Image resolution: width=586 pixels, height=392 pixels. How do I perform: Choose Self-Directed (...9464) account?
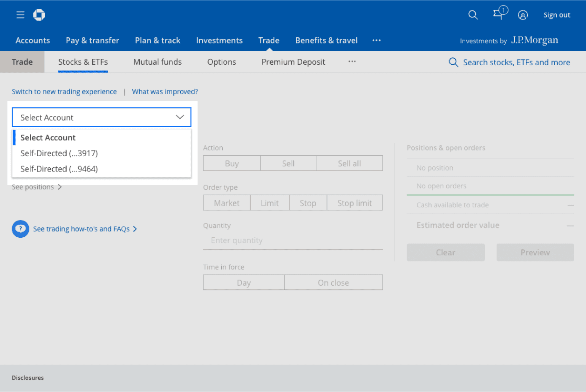click(x=101, y=169)
